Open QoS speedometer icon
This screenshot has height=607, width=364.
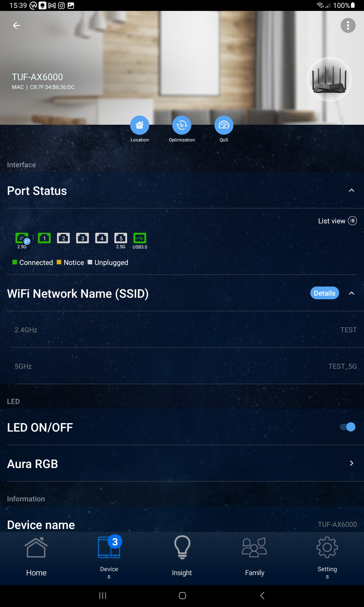coord(224,125)
